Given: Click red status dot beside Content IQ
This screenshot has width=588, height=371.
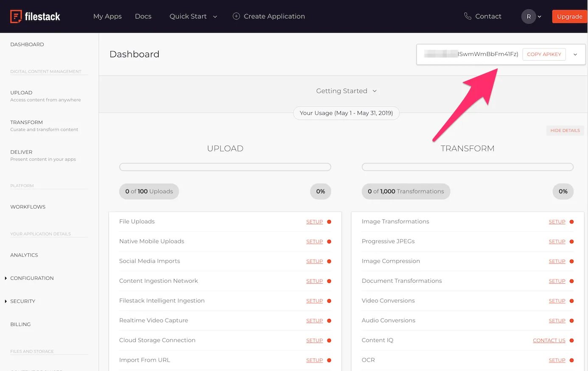Looking at the screenshot, I should (571, 340).
